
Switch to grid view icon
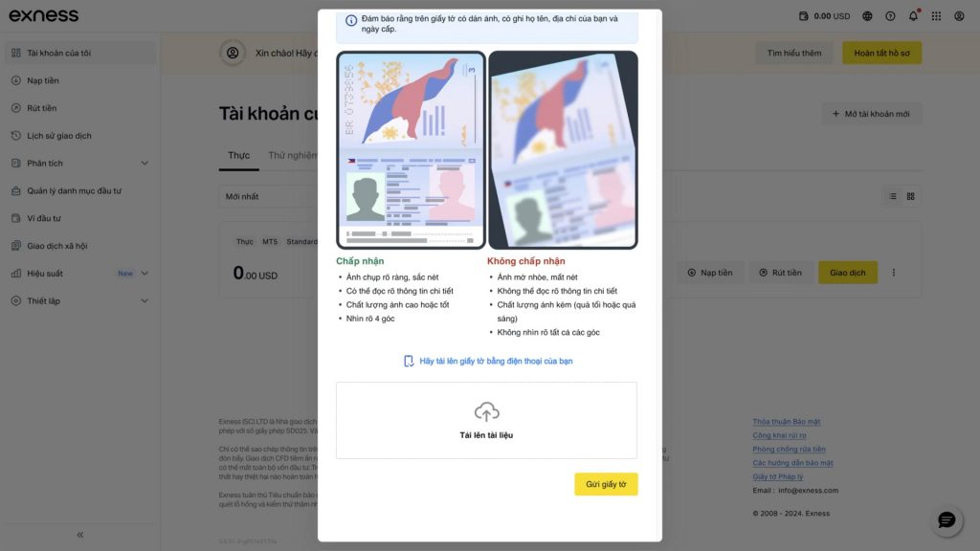[911, 196]
